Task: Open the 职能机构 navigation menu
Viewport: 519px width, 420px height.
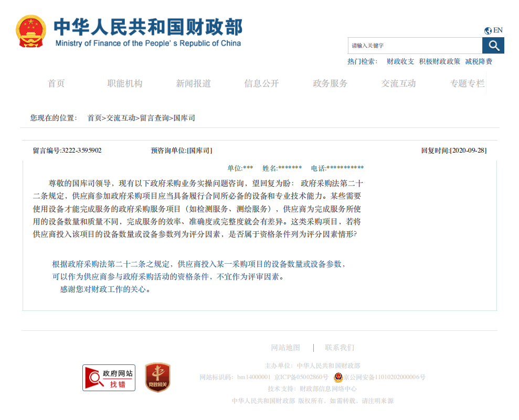Action: [125, 83]
